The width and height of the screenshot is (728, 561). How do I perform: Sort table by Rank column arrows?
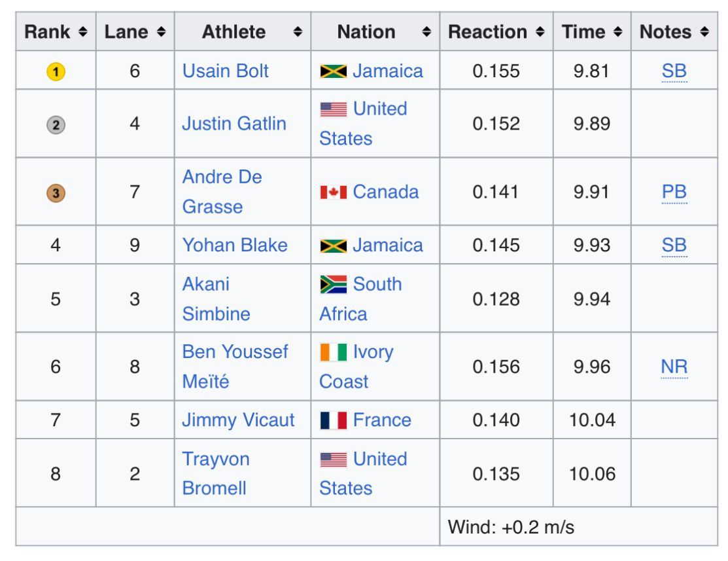pyautogui.click(x=82, y=32)
